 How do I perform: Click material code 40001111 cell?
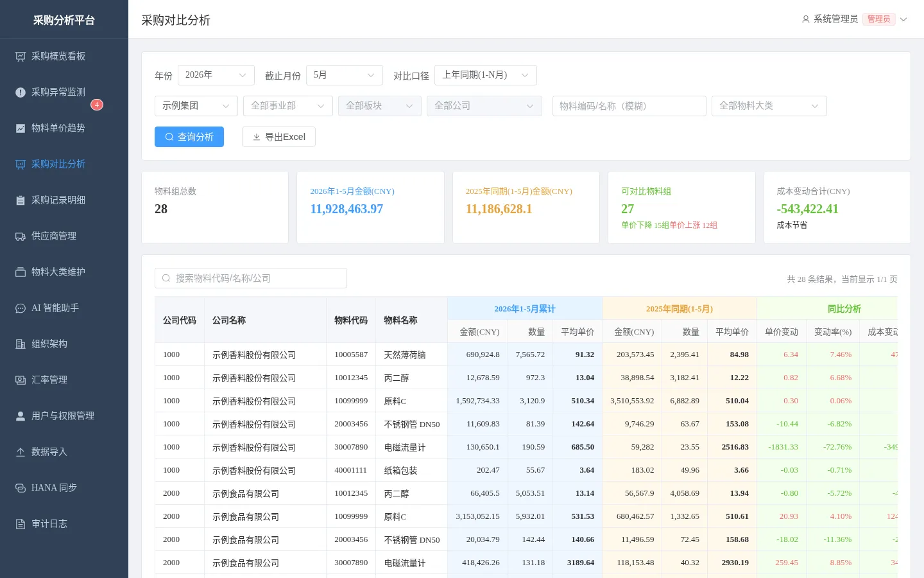(x=351, y=470)
